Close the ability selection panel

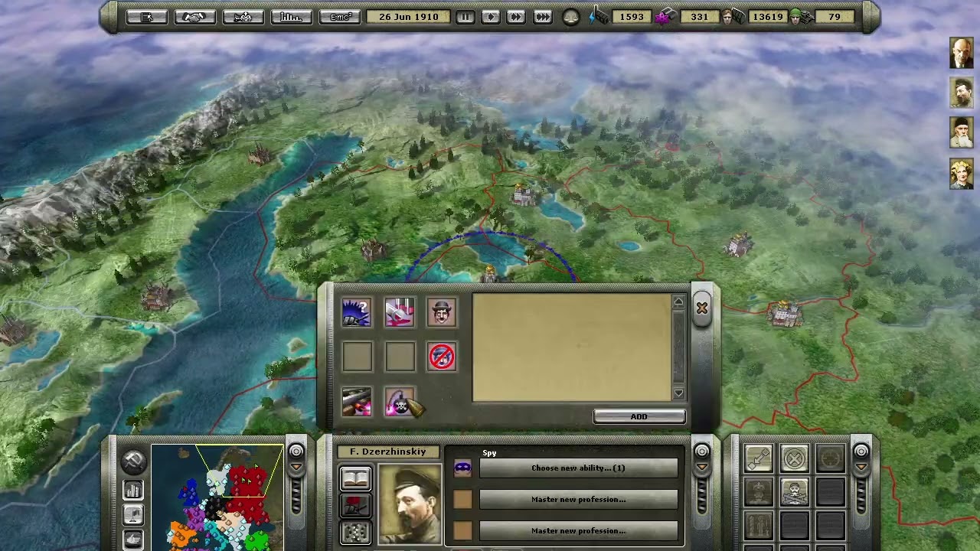(702, 308)
